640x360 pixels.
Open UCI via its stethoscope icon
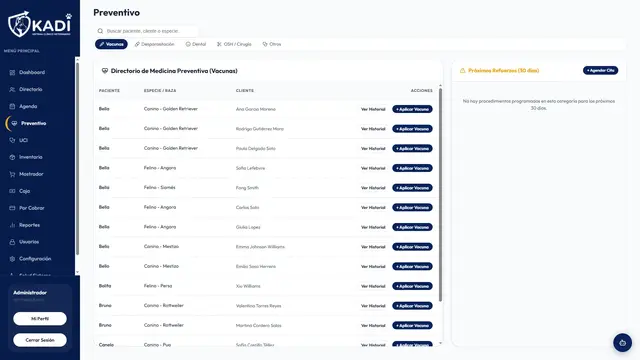(12, 140)
